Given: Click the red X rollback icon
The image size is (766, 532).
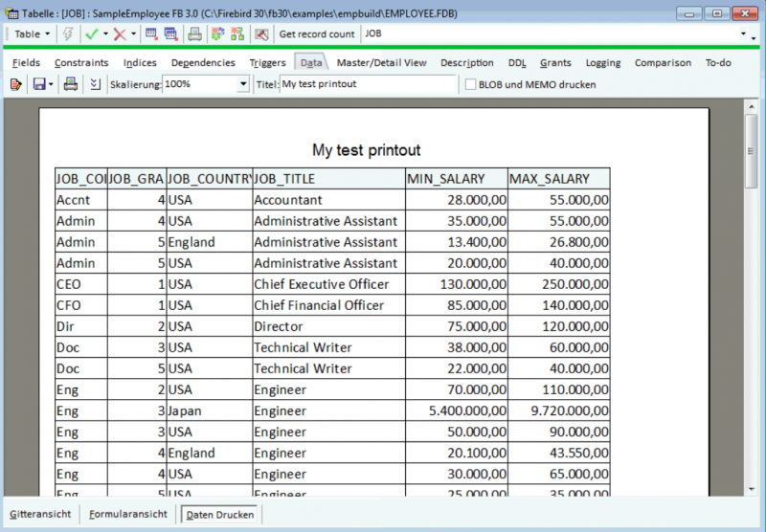Looking at the screenshot, I should click(x=120, y=34).
